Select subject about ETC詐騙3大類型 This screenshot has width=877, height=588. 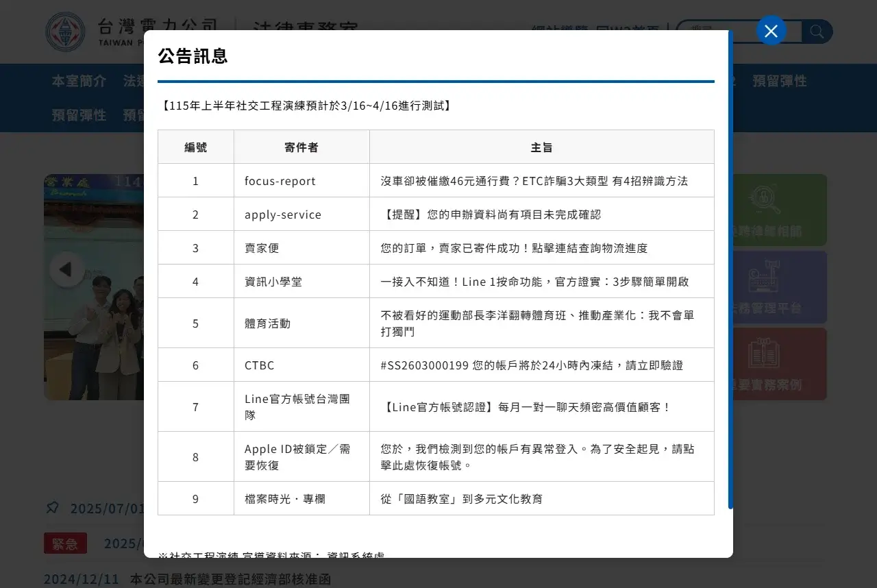[x=542, y=181]
